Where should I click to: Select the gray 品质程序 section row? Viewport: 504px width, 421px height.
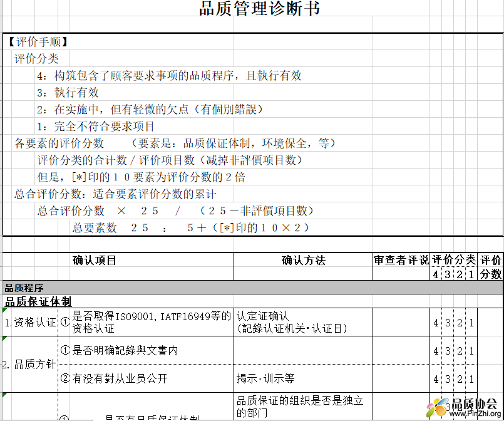[x=253, y=288]
